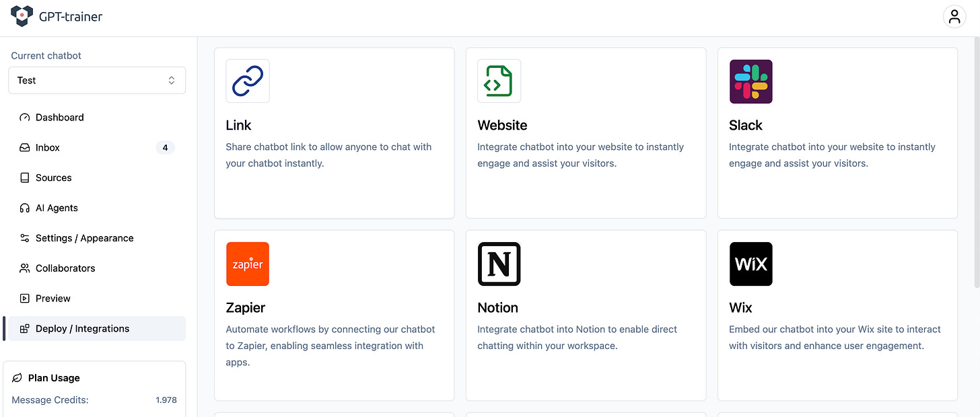Open the user account avatar icon
The image size is (980, 417).
(x=954, y=17)
